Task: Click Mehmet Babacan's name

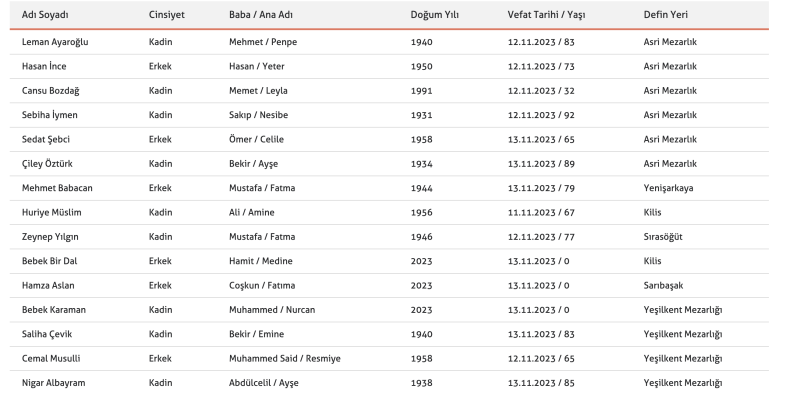Action: point(57,188)
